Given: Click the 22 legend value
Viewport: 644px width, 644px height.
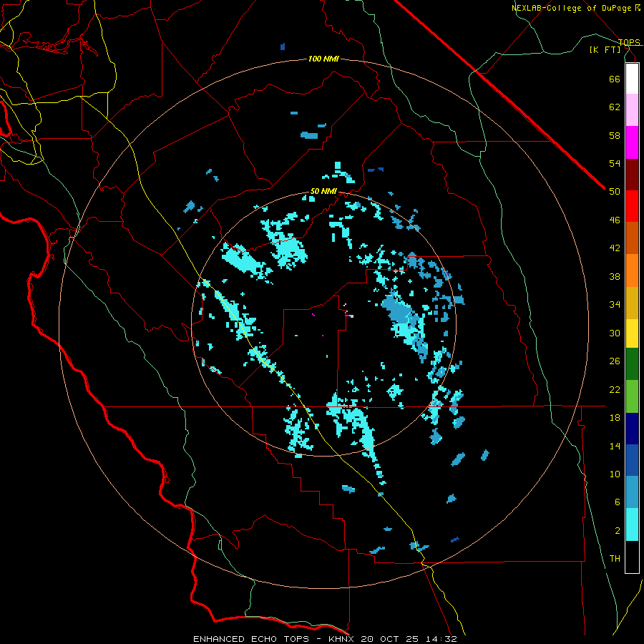Looking at the screenshot, I should pos(615,389).
